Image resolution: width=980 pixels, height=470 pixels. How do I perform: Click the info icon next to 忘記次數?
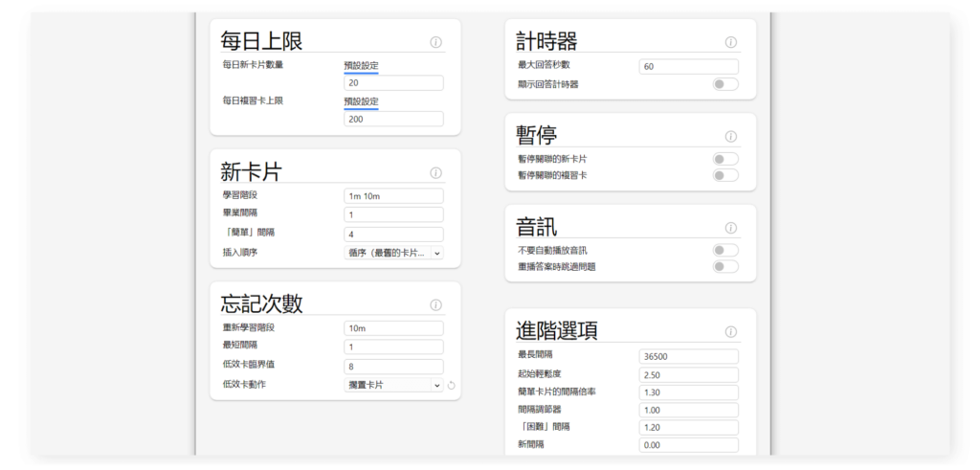pos(435,305)
